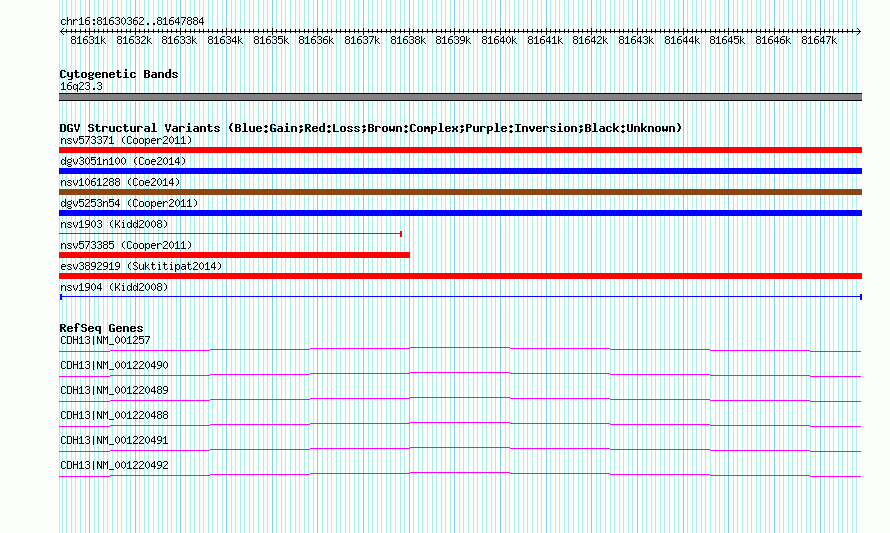Open the nsv573385 (Cooper2011) variant label
The width and height of the screenshot is (890, 533).
[126, 245]
